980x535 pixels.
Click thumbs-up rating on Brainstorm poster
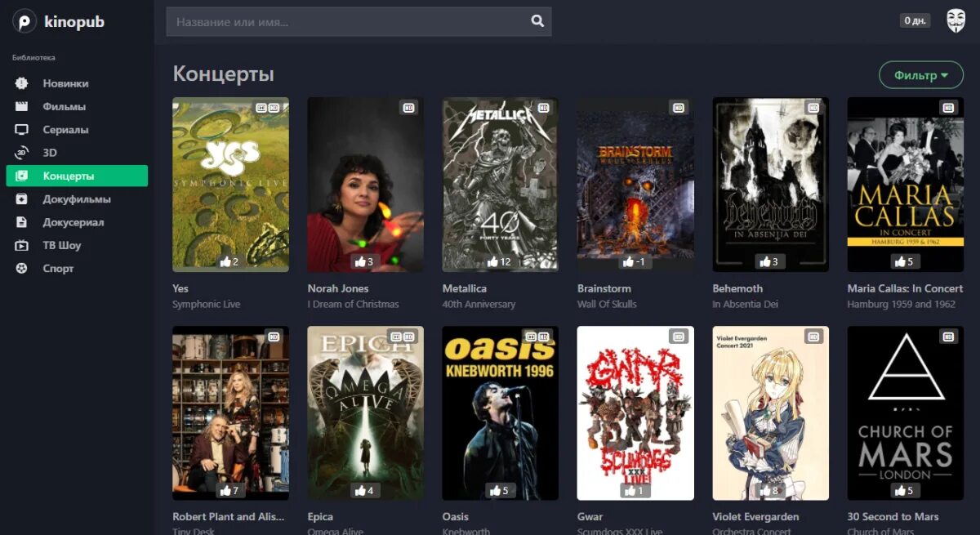(635, 261)
